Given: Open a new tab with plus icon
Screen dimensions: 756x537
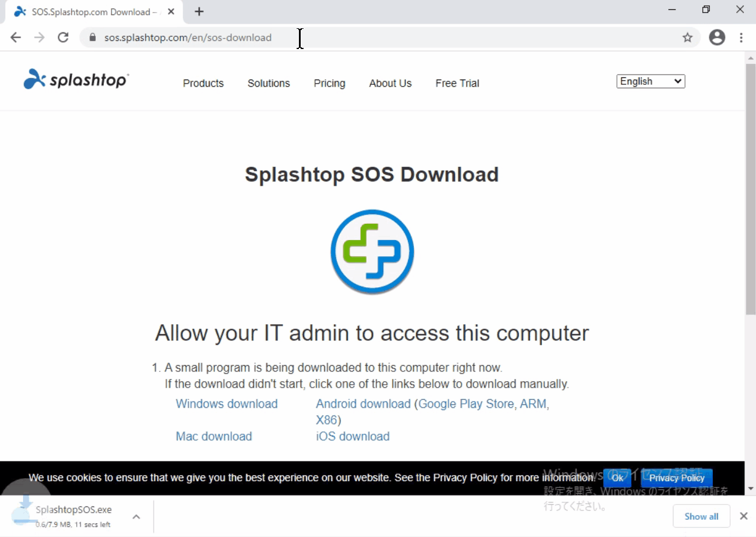Looking at the screenshot, I should [x=199, y=12].
